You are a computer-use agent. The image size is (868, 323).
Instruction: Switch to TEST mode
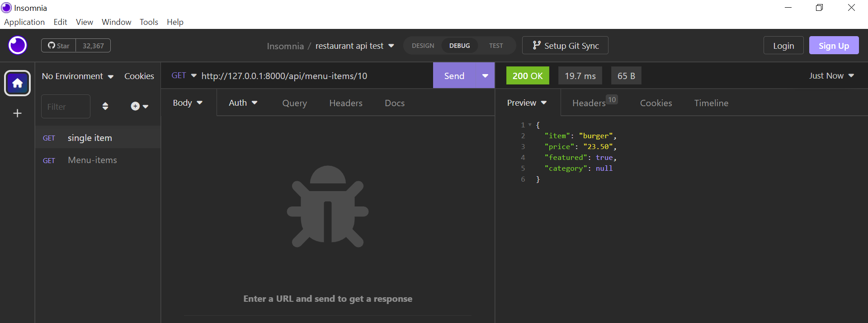(x=496, y=46)
